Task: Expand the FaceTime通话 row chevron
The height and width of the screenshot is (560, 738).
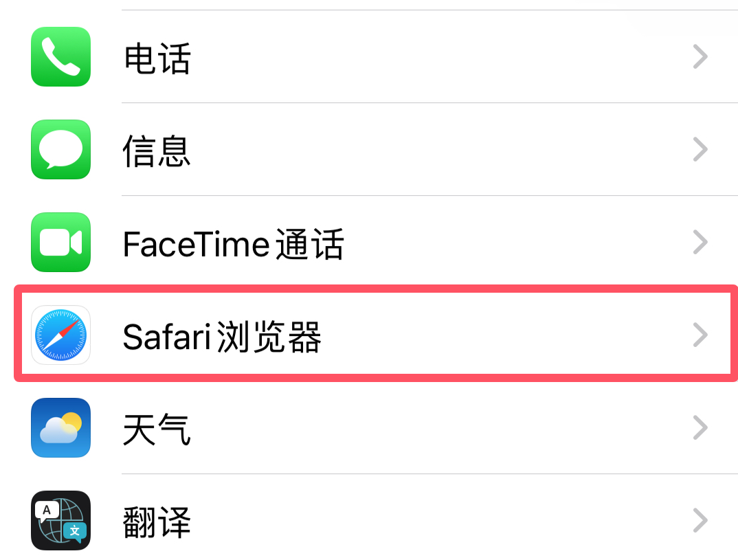Action: click(700, 242)
